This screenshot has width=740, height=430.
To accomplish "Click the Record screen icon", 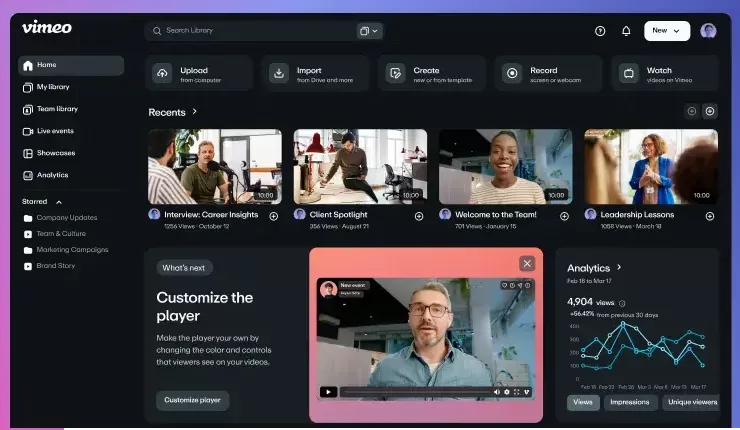I will point(512,73).
